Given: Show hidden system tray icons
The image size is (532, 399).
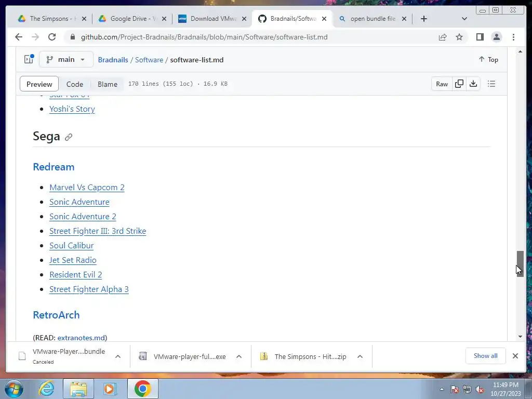Looking at the screenshot, I should tap(442, 390).
